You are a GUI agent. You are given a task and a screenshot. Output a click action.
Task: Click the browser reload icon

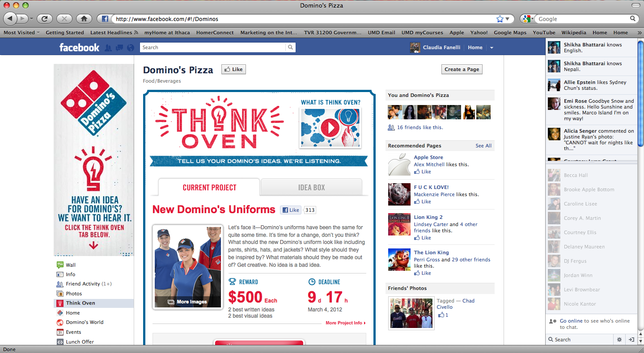pos(45,18)
